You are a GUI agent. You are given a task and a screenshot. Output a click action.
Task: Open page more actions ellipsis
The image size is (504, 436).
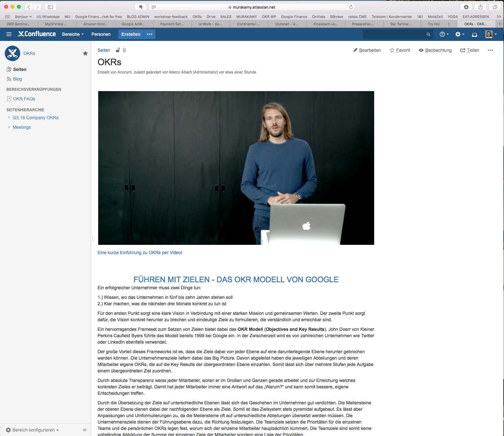click(x=490, y=50)
